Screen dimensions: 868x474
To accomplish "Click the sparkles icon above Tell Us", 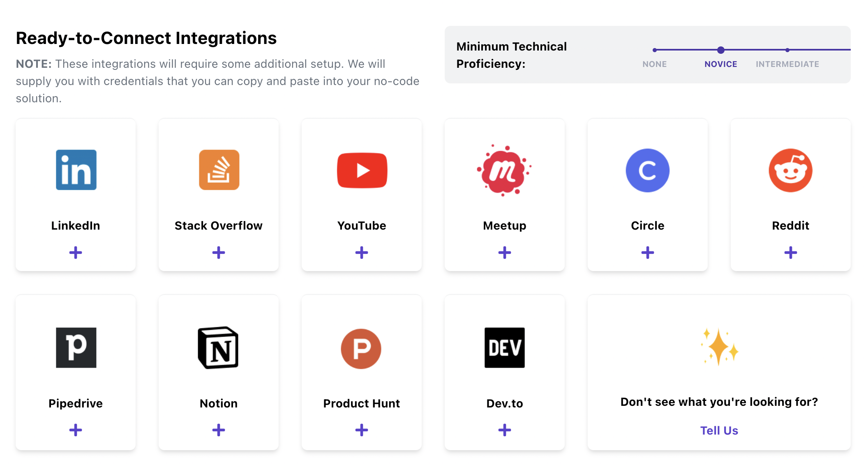I will click(x=719, y=347).
